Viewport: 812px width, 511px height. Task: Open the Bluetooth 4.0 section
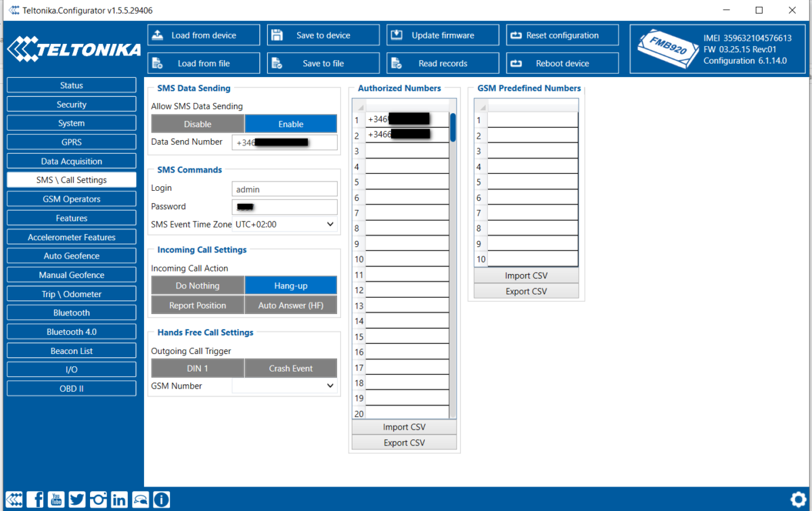coord(71,332)
